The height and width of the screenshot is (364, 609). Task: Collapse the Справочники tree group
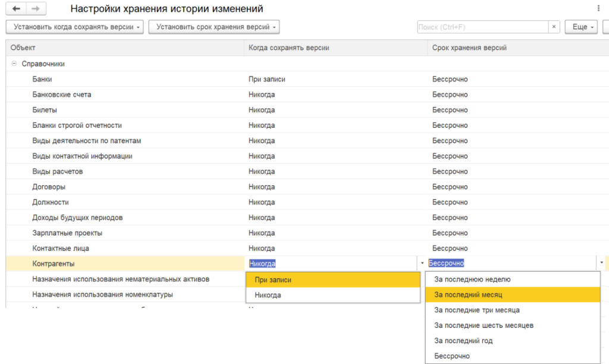[13, 64]
